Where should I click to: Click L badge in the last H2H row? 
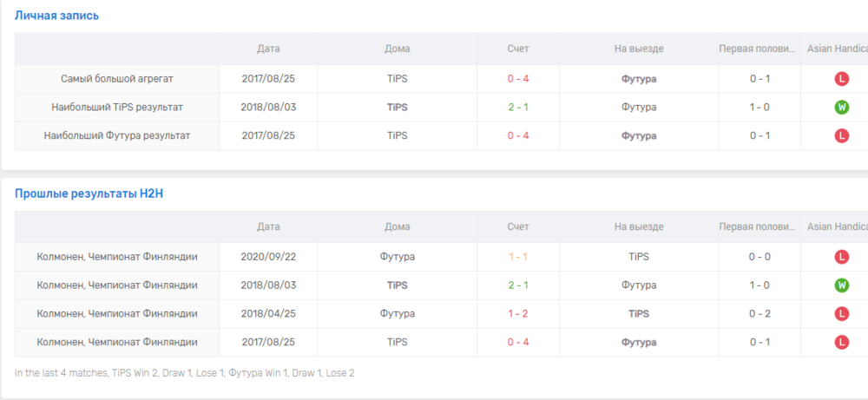pos(841,343)
